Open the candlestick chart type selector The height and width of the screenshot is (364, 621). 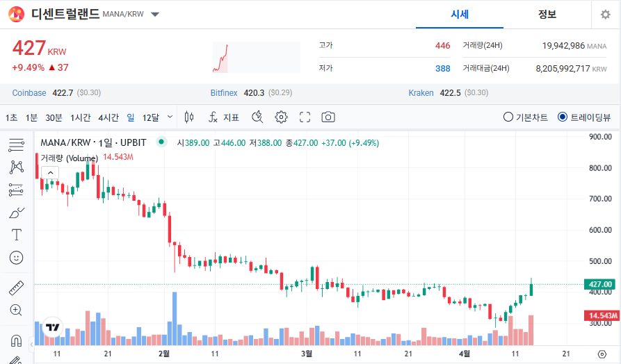(189, 117)
